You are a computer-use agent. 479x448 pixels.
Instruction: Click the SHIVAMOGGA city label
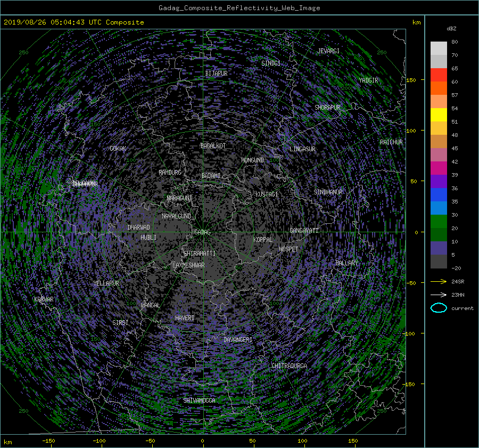click(199, 400)
